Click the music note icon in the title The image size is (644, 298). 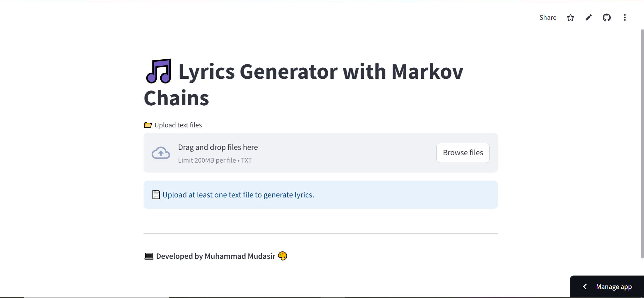158,71
